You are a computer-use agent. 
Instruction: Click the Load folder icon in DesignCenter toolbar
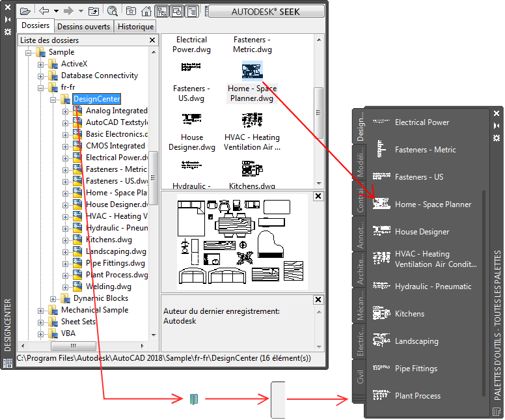click(25, 12)
